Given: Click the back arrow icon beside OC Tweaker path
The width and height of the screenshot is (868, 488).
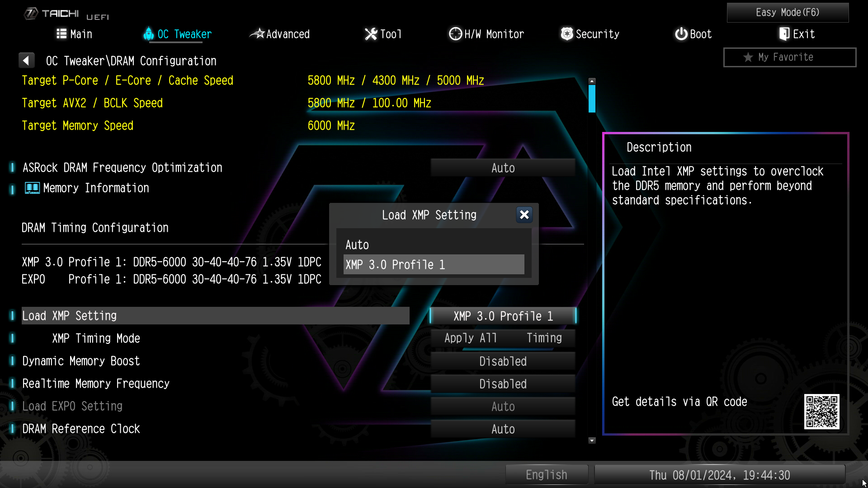Looking at the screenshot, I should click(26, 61).
